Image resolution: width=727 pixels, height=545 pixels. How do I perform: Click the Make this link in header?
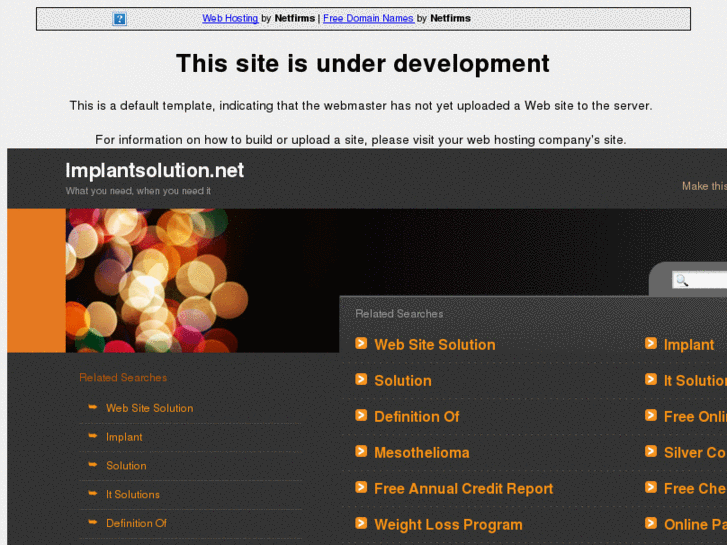[x=704, y=186]
